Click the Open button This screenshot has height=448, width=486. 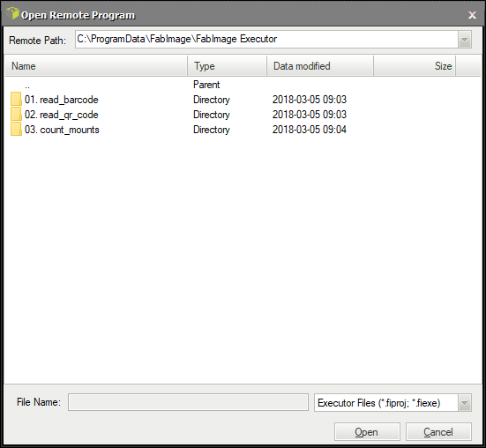click(367, 431)
